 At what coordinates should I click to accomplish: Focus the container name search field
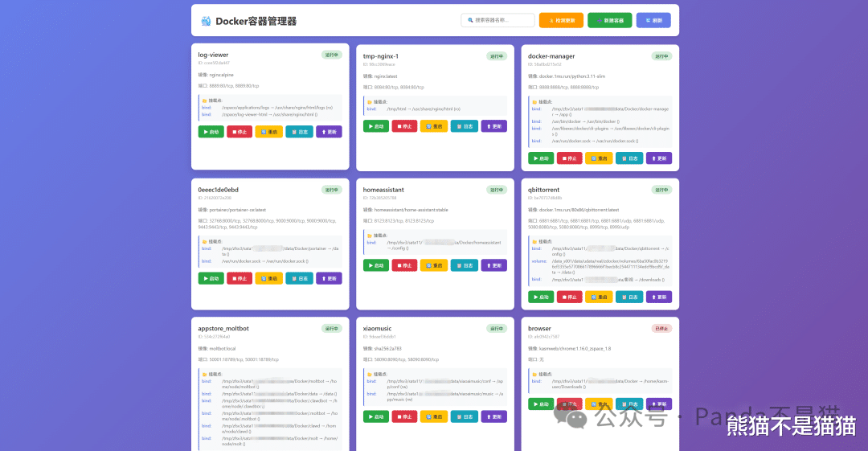pyautogui.click(x=497, y=20)
